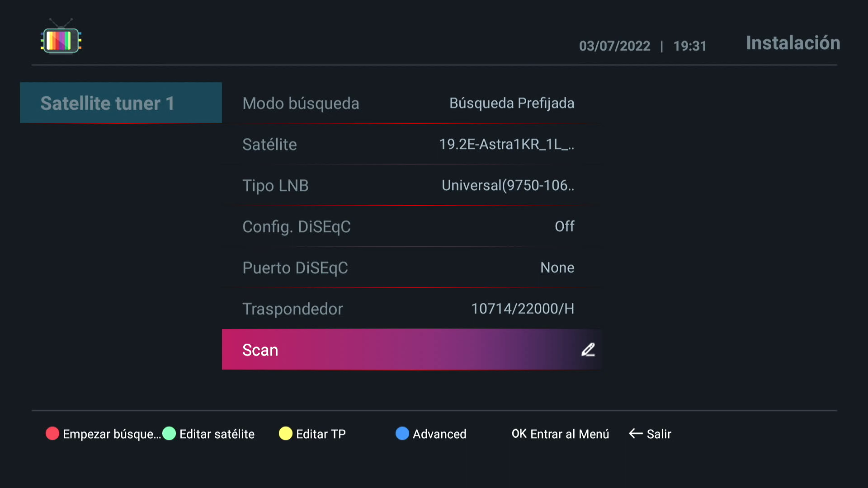The height and width of the screenshot is (488, 868).
Task: Click the pencil edit icon on Scan row
Action: pyautogui.click(x=588, y=350)
